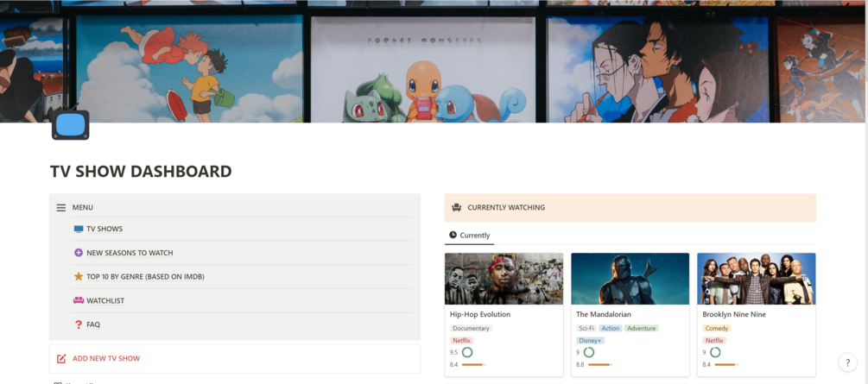Click the 8.4 progress bar on Brooklyn Nine Nine
The height and width of the screenshot is (384, 868).
click(x=726, y=365)
